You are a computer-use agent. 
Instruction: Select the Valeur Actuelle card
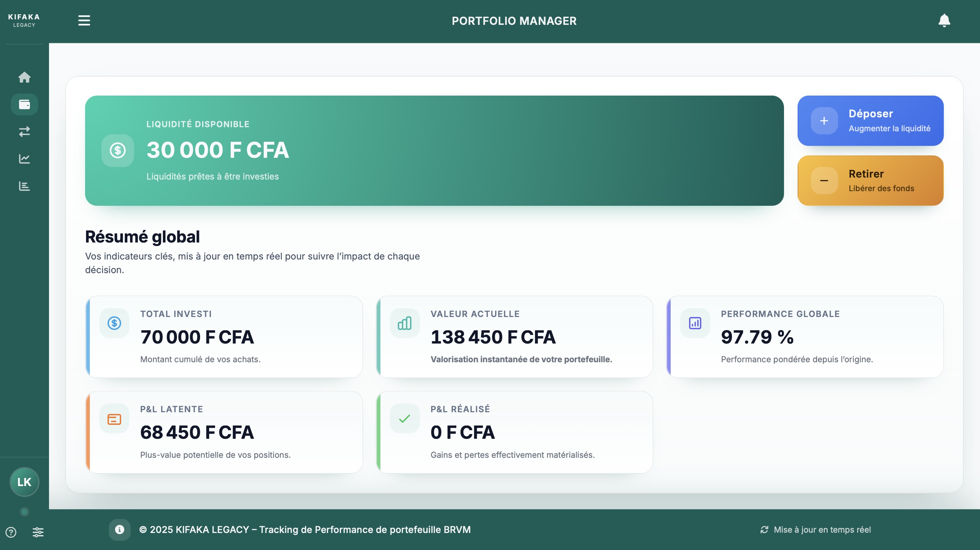pos(514,337)
